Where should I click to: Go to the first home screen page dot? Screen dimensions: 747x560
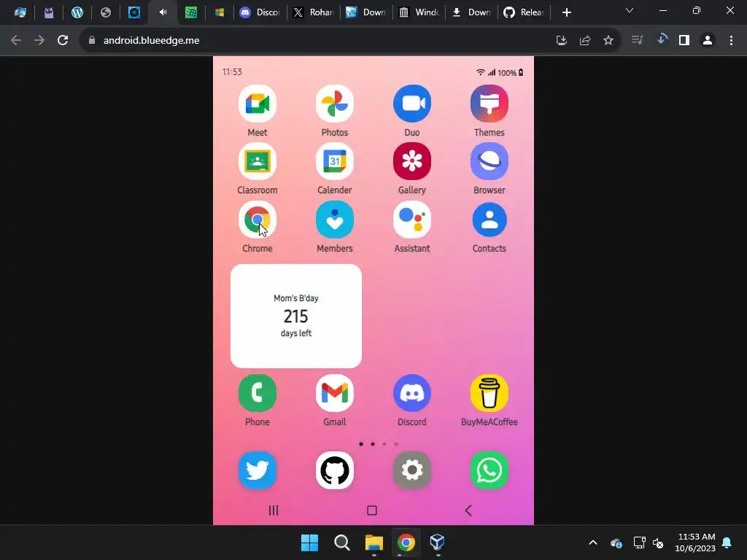(x=361, y=444)
